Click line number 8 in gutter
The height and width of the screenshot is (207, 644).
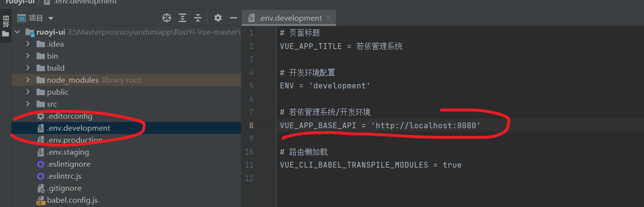point(251,126)
